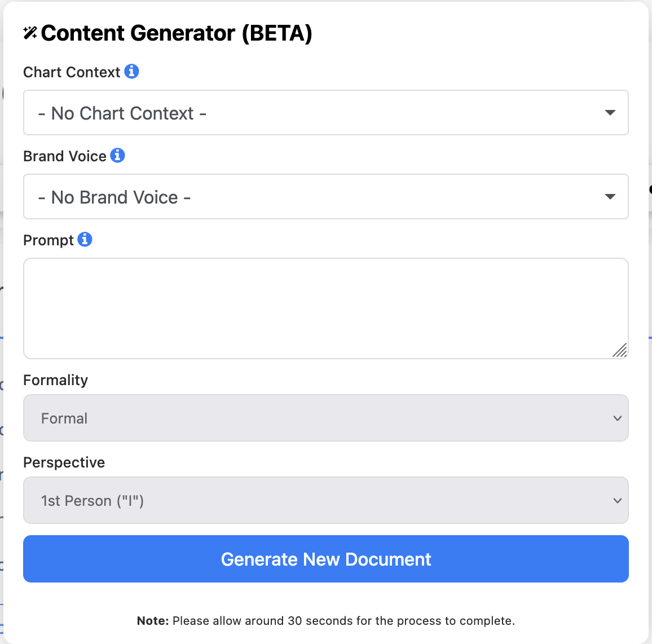Expand the Perspective select menu

325,500
